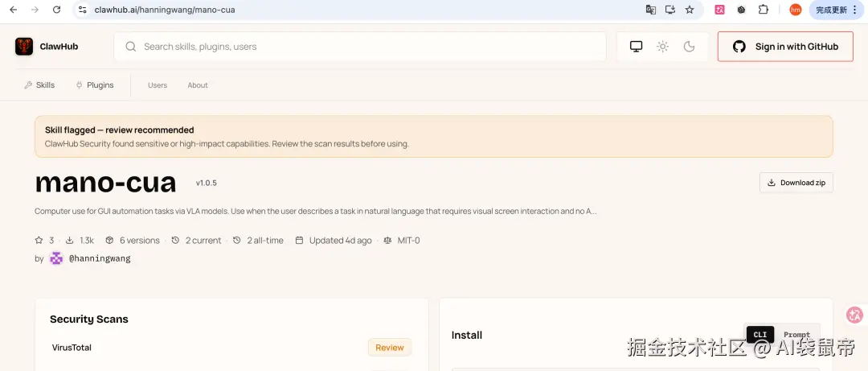Viewport: 868px width, 371px height.
Task: Open the ClawHub home link text
Action: click(59, 47)
